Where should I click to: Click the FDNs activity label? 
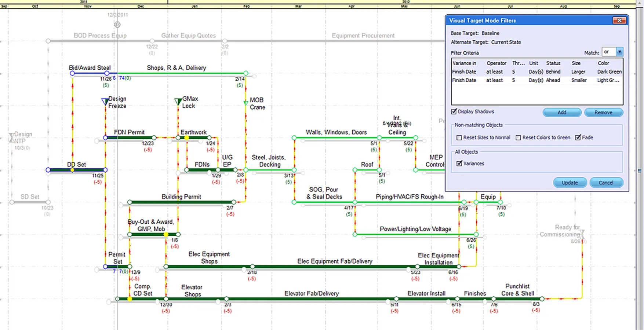pos(202,164)
